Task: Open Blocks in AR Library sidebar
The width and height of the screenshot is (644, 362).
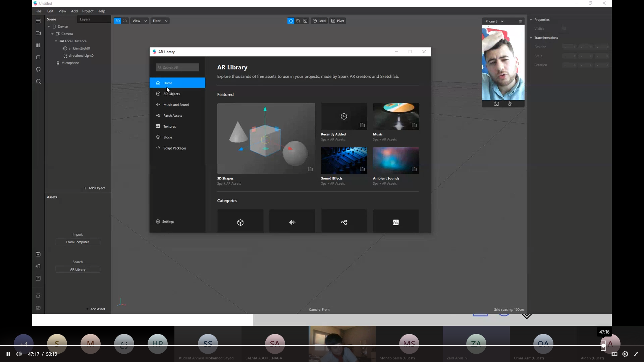Action: (177, 137)
